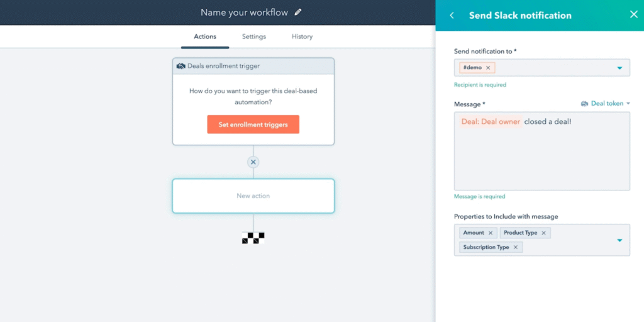This screenshot has height=322, width=644.
Task: Remove the Amount property tag
Action: point(491,233)
